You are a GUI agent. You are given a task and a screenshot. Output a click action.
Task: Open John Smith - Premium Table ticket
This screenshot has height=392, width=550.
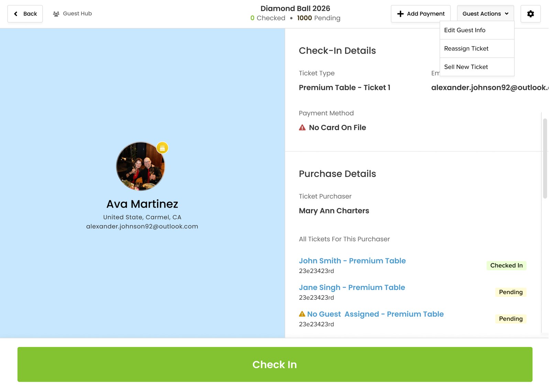coord(352,261)
